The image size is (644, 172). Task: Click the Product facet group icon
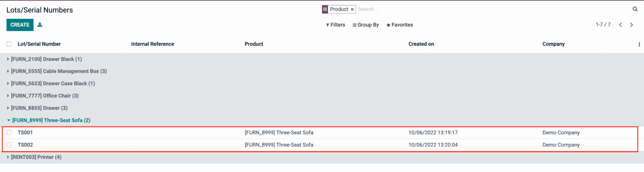tap(325, 9)
